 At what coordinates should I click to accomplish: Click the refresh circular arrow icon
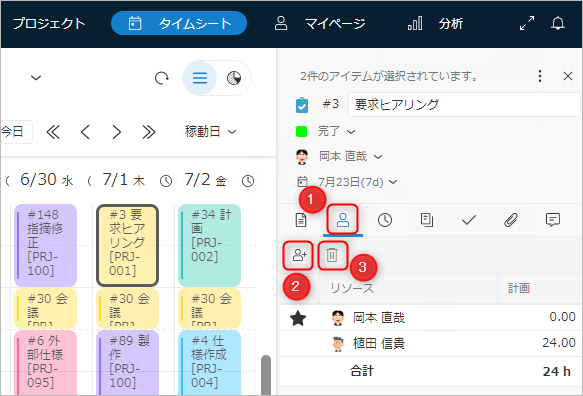click(162, 78)
